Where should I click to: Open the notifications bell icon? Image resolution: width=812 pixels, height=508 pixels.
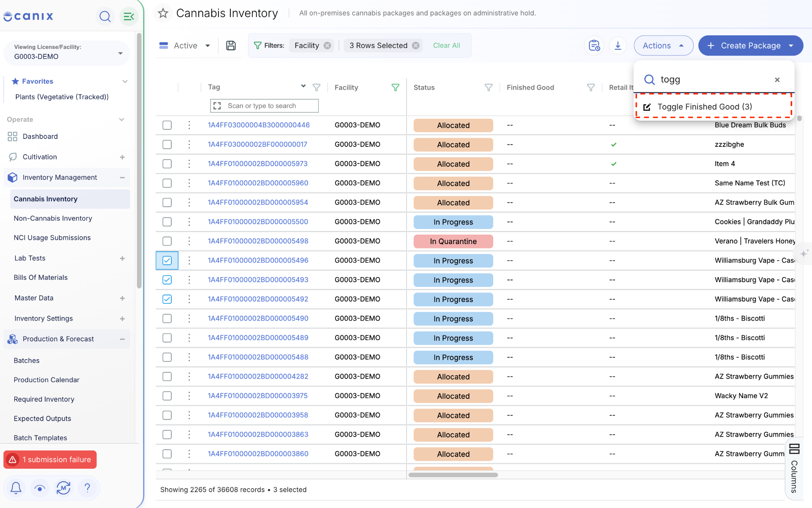(x=16, y=488)
